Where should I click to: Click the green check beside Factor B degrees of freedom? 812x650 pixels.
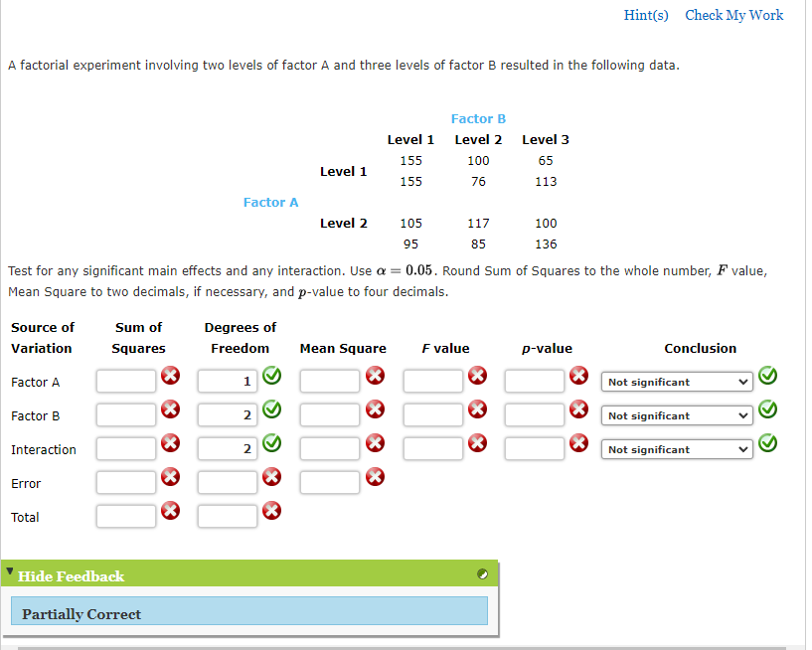[x=271, y=409]
